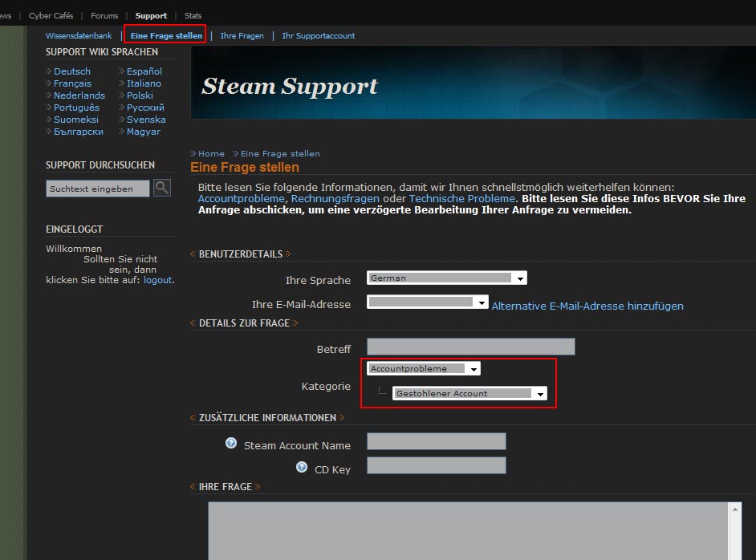Select Português wiki language
Viewport: 756px width, 560px height.
pyautogui.click(x=76, y=108)
